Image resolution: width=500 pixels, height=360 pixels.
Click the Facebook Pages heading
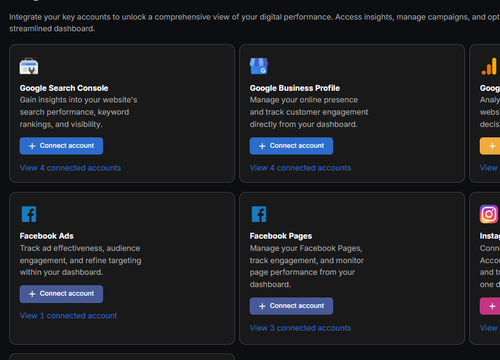click(x=281, y=236)
